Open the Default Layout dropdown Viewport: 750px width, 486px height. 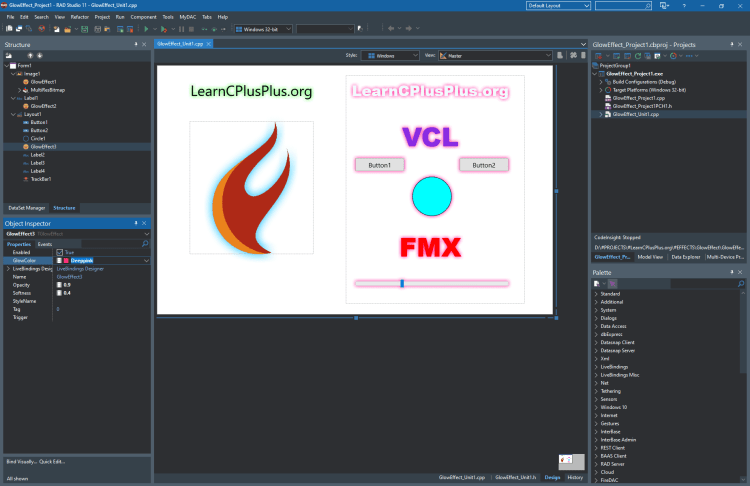click(x=586, y=5)
